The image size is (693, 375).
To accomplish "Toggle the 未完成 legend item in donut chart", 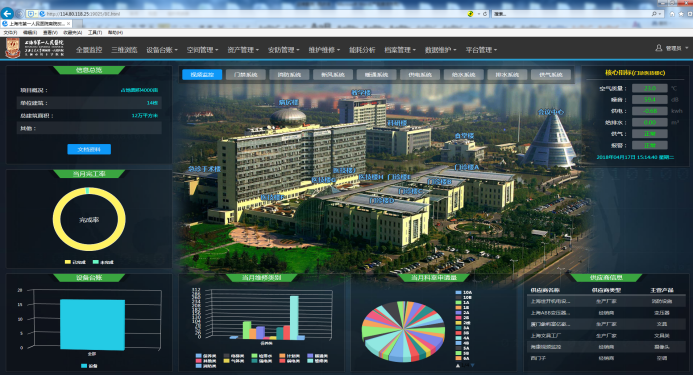I will click(x=103, y=262).
